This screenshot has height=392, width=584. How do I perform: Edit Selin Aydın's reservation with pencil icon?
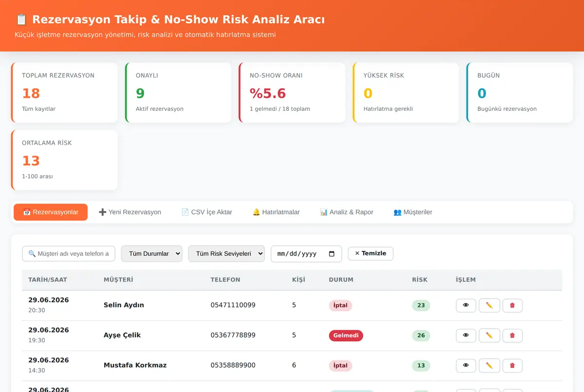tap(489, 305)
